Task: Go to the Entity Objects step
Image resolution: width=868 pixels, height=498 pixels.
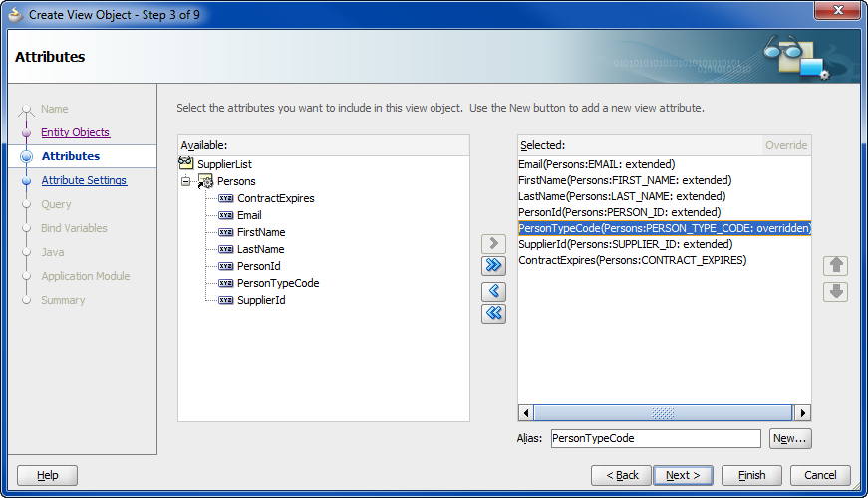Action: (76, 132)
